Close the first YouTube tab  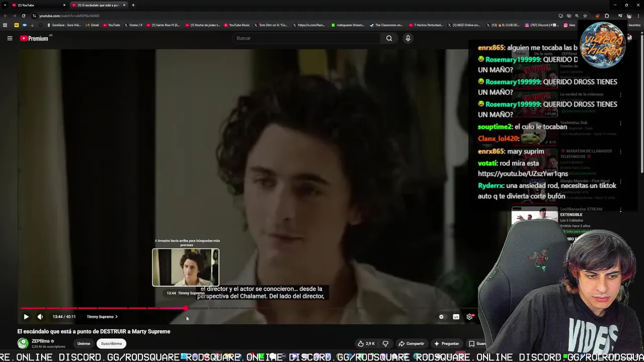click(64, 5)
